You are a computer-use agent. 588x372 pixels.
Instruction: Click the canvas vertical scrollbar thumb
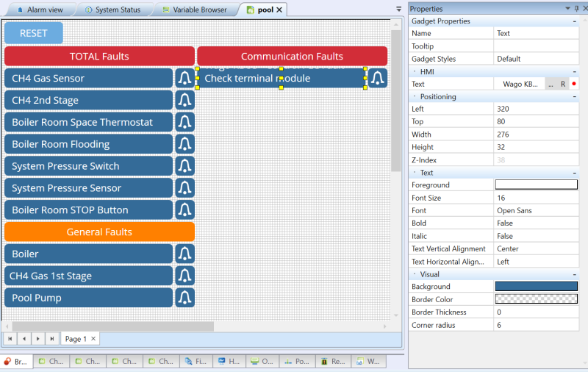click(x=396, y=101)
